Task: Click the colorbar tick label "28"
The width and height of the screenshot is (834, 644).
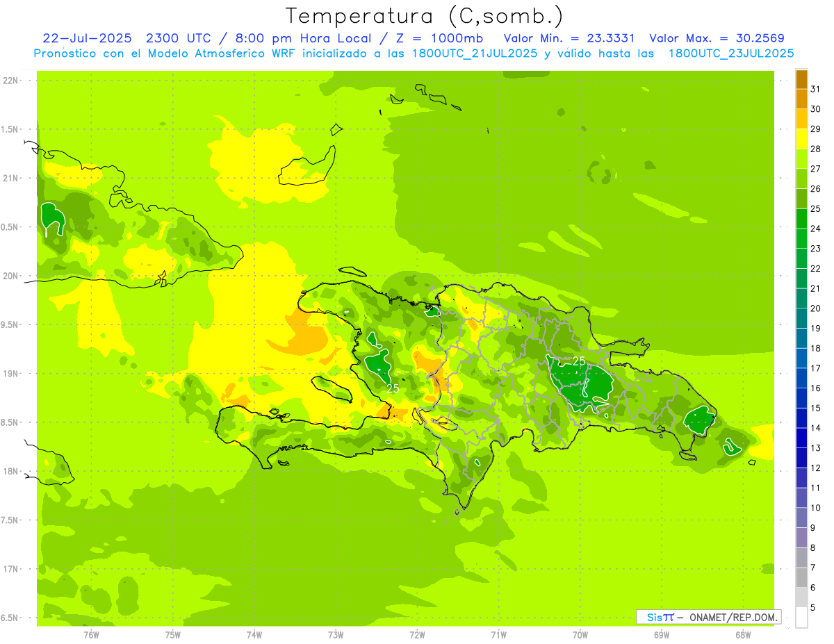Action: pos(816,149)
